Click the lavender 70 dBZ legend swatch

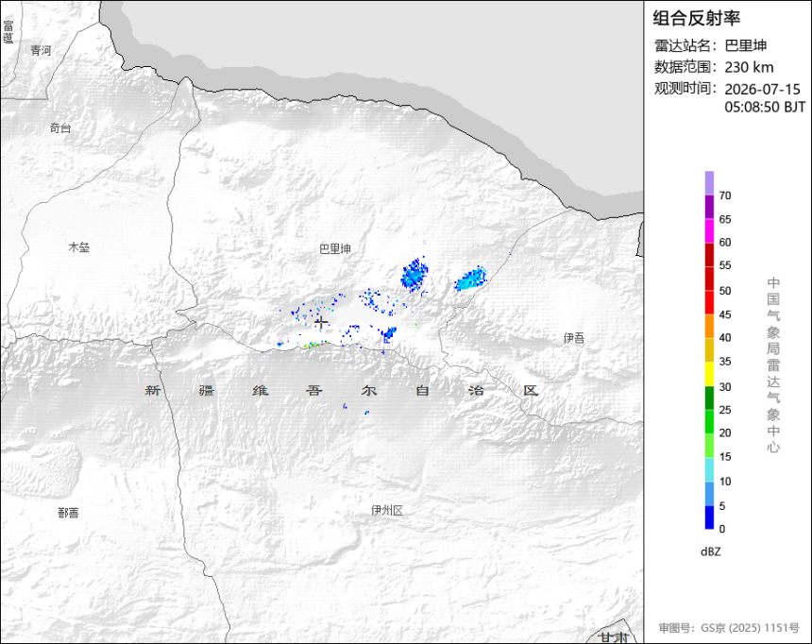709,183
